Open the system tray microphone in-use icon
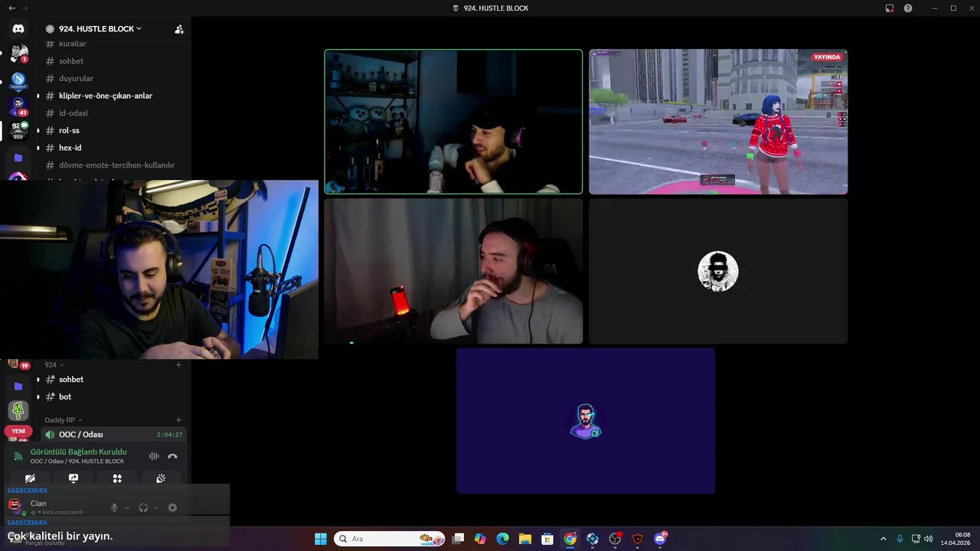The image size is (980, 551). 900,539
